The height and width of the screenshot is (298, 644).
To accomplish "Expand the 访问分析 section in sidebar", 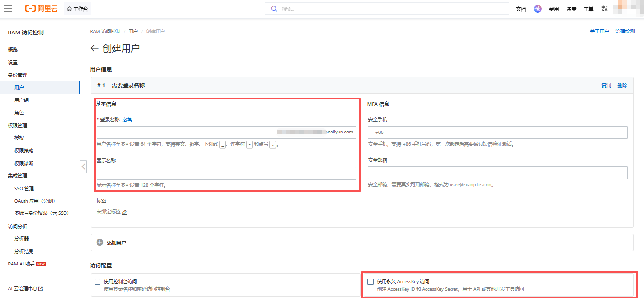I will [18, 226].
